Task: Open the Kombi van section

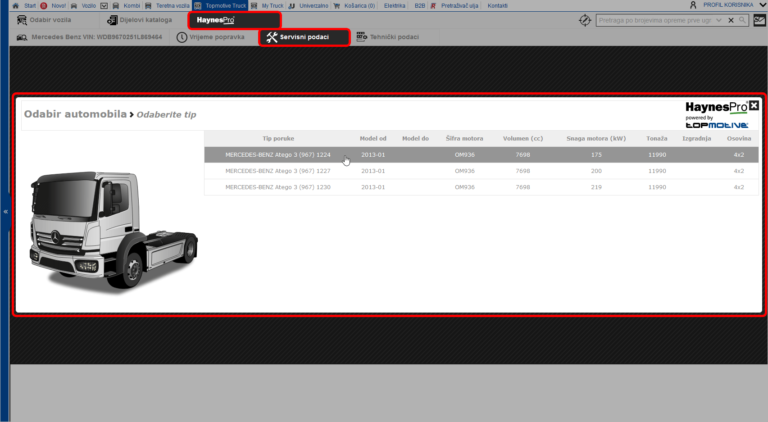Action: pyautogui.click(x=131, y=6)
